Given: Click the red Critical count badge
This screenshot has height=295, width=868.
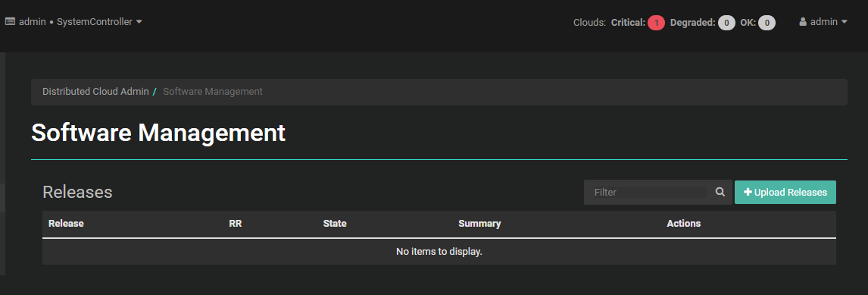Looking at the screenshot, I should [656, 23].
